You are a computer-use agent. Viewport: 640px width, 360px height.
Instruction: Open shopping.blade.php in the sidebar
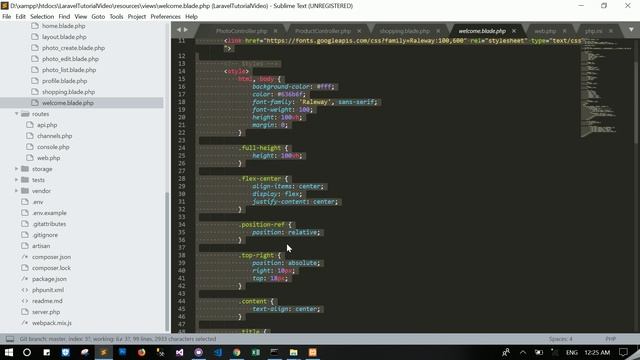click(68, 92)
